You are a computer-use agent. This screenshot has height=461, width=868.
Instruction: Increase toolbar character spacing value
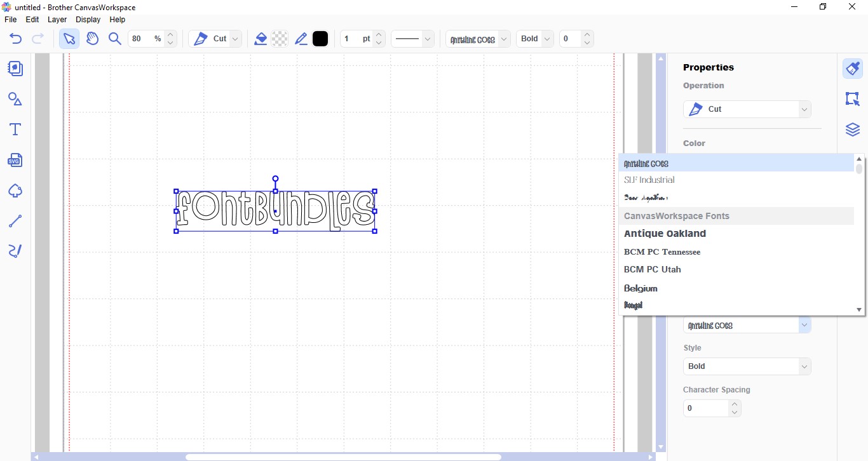(587, 34)
